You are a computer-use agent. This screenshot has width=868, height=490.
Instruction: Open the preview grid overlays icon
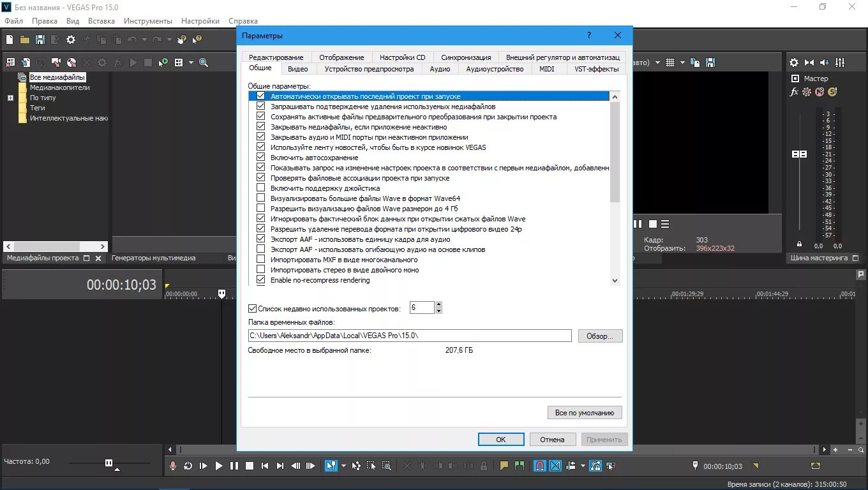click(x=670, y=63)
